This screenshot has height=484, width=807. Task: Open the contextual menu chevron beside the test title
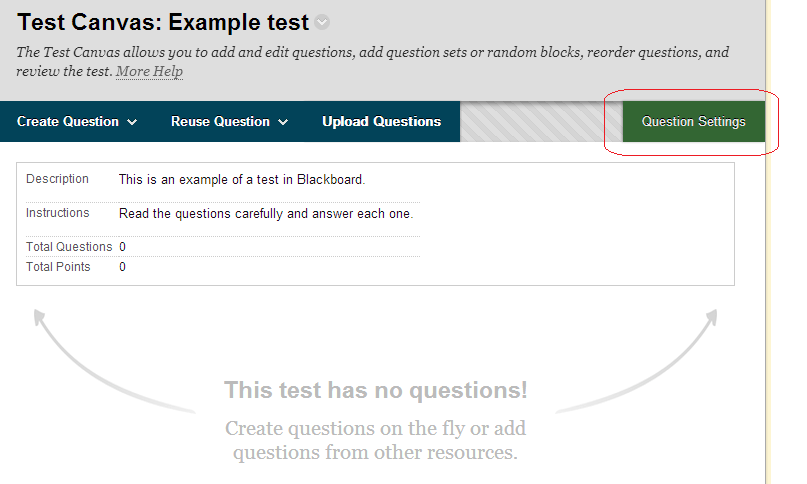(322, 23)
